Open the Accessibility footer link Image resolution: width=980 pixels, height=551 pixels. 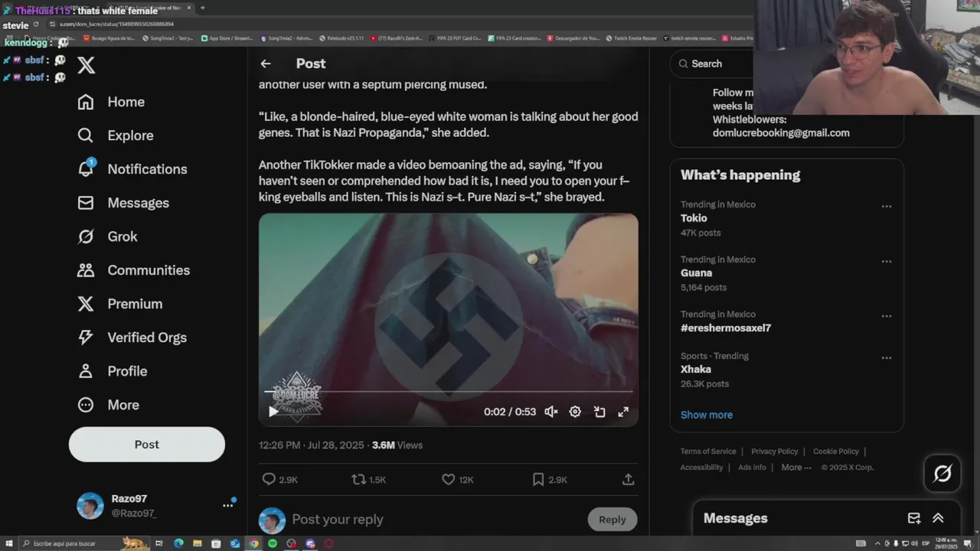click(x=701, y=468)
